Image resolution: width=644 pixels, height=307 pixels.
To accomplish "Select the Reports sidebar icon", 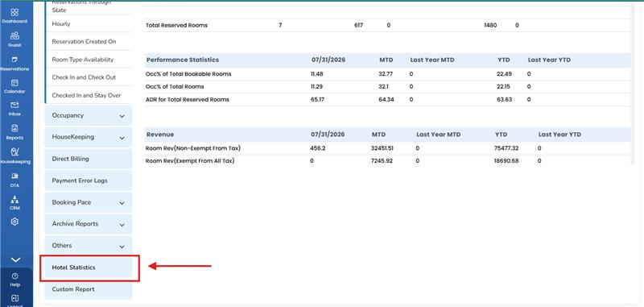I will (14, 128).
